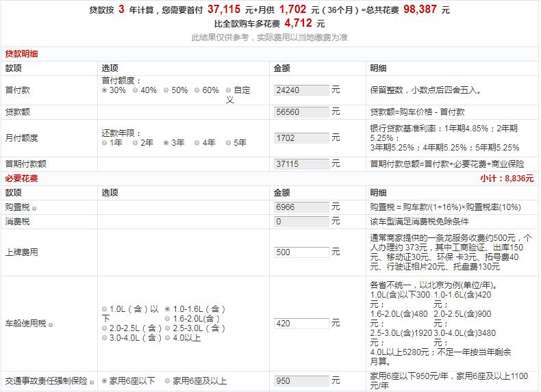Pick the 3年 repayment period
The height and width of the screenshot is (392, 541).
[x=166, y=143]
